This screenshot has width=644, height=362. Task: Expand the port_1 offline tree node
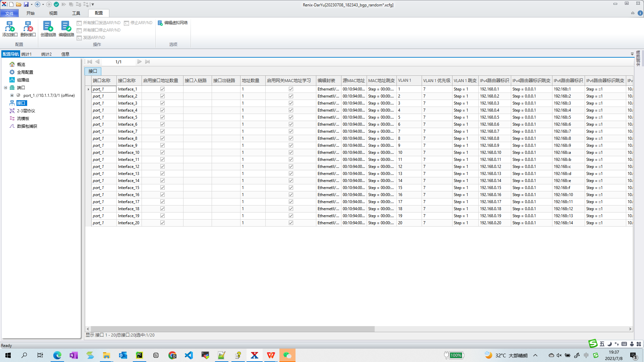tap(12, 96)
